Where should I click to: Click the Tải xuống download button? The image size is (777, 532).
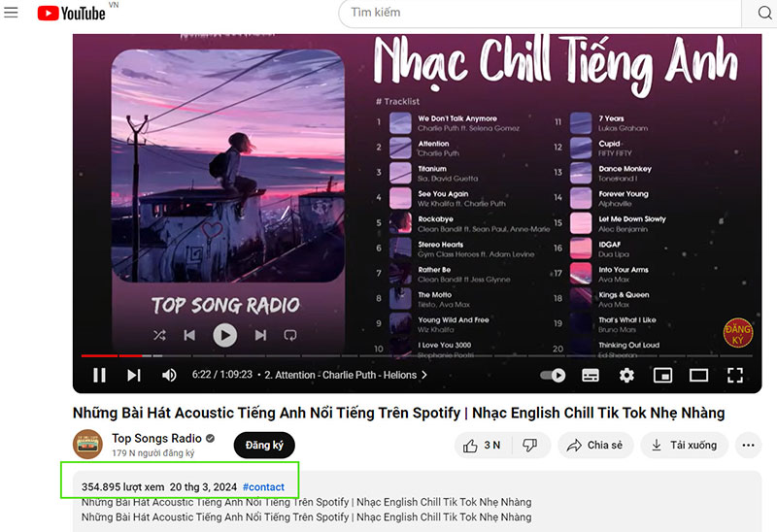point(685,445)
